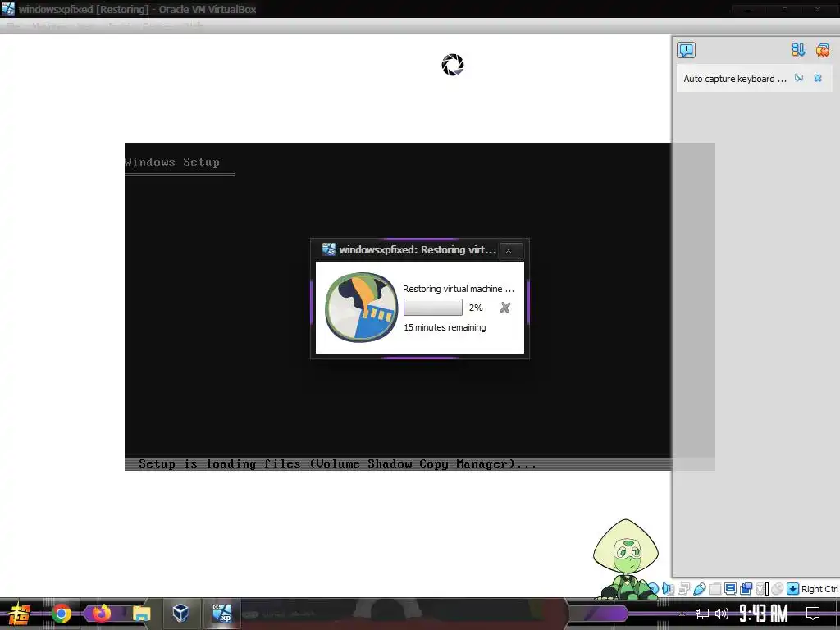
Task: Click the CPU virtualization status indicator
Action: pos(760,589)
